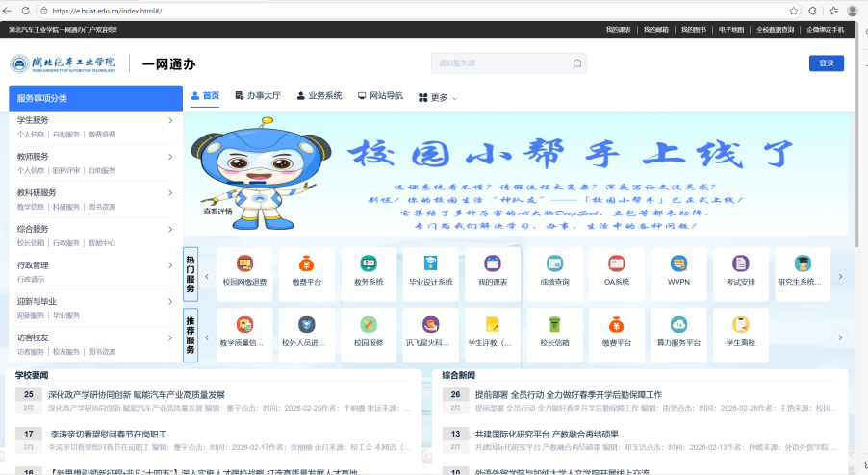Viewport: 868px width, 475px height.
Task: Click the 我的课表 calendar icon tile
Action: 492,263
